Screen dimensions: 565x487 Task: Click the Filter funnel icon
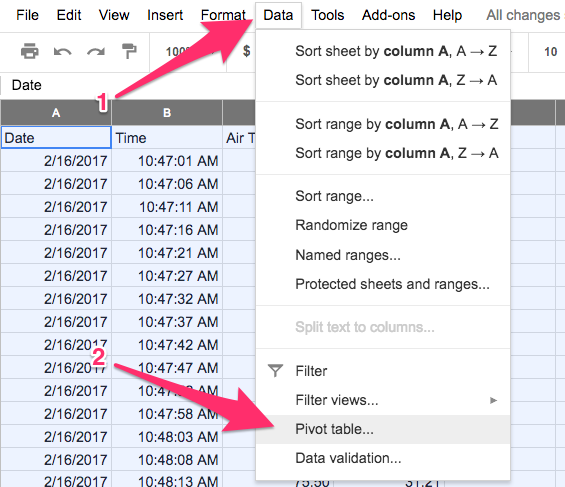(275, 371)
